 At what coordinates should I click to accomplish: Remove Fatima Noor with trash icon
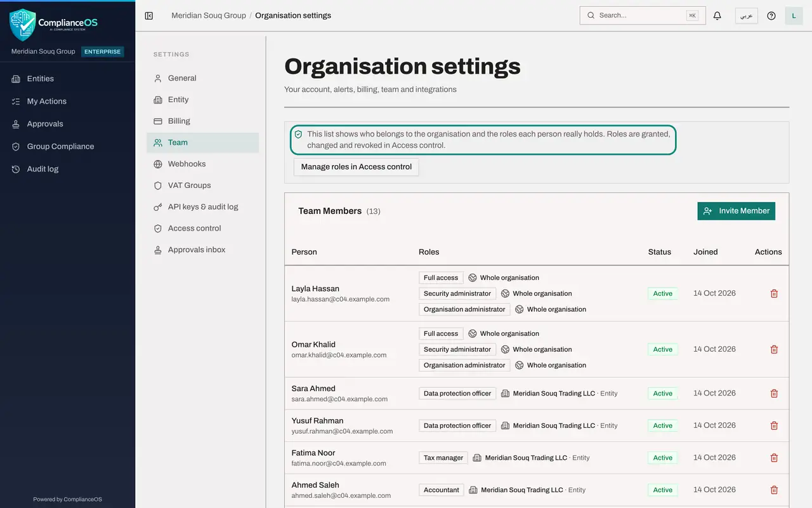[x=774, y=458]
